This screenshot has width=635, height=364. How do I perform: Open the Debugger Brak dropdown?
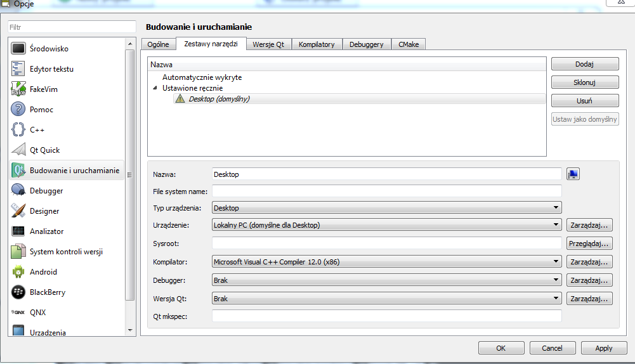tap(387, 280)
